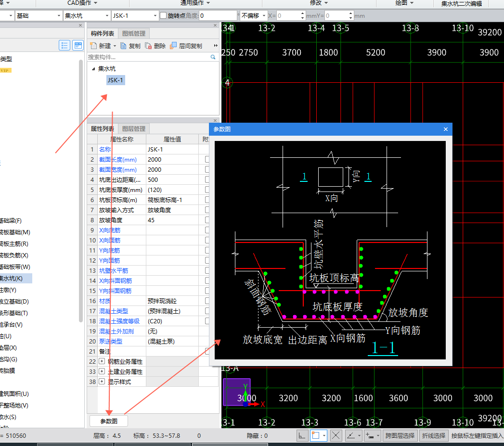This screenshot has width=504, height=446.
Task: Click the crossed-lines intersection snap icon
Action: [336, 436]
